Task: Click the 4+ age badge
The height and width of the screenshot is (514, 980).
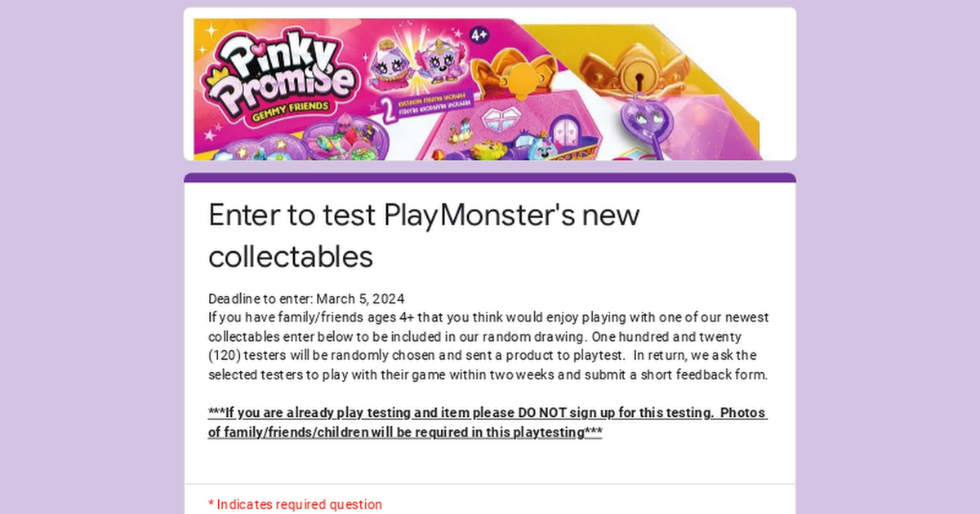Action: [x=479, y=35]
